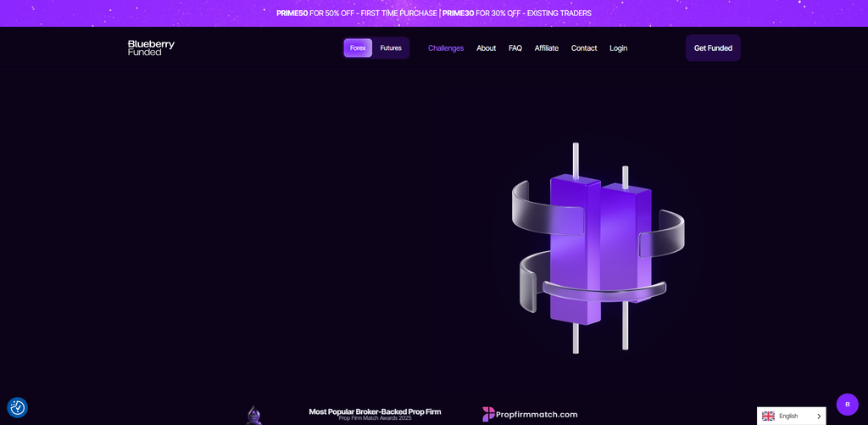This screenshot has height=425, width=868.
Task: Open the round purple B chat widget
Action: pyautogui.click(x=847, y=405)
